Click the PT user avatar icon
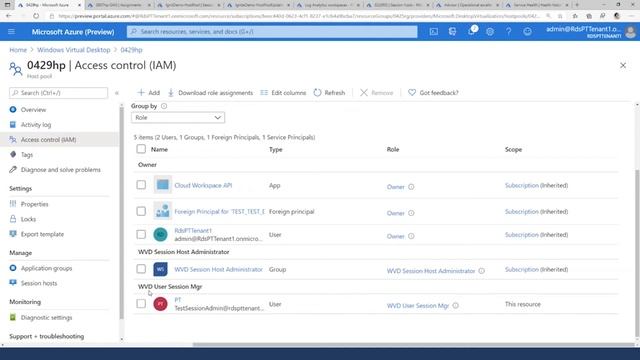The image size is (640, 360). 160,304
